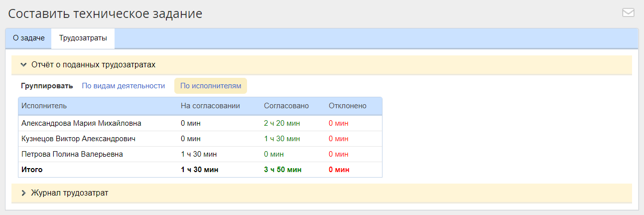
Task: Click total approved value 3 ч 50 мин
Action: (283, 170)
